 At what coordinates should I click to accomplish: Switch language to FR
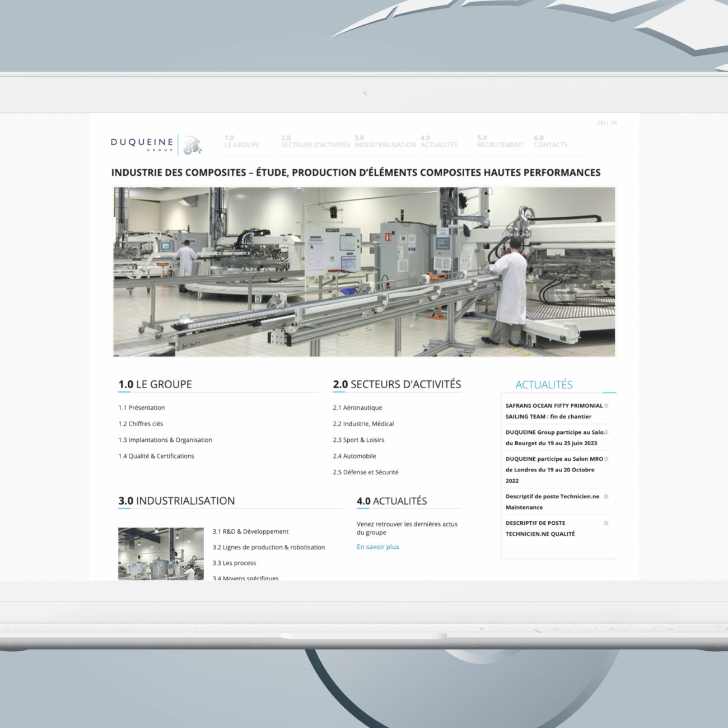click(x=614, y=123)
